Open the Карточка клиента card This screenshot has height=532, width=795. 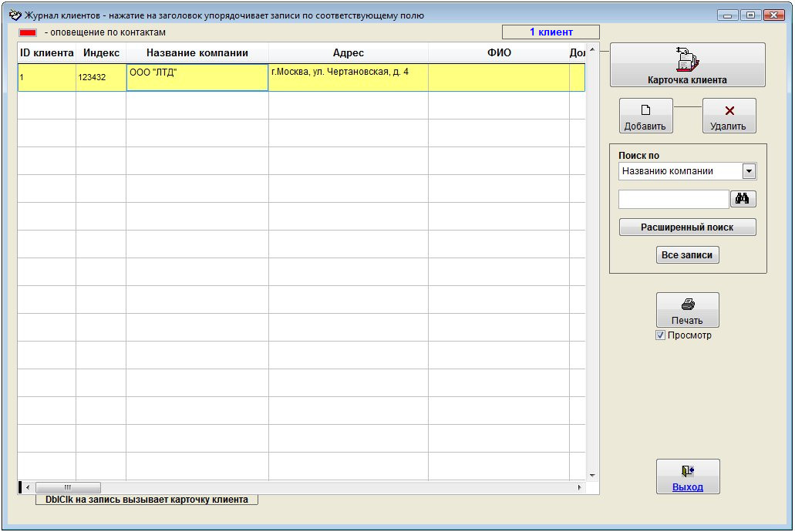point(687,65)
